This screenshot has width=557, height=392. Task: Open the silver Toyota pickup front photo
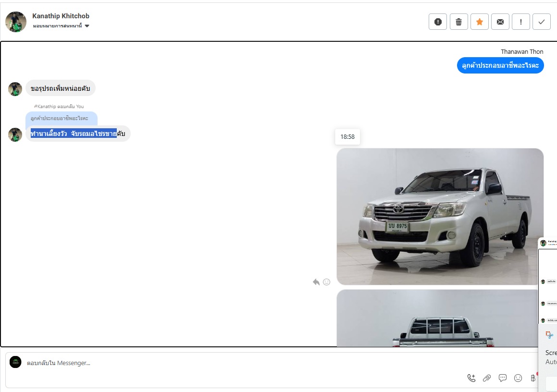440,217
